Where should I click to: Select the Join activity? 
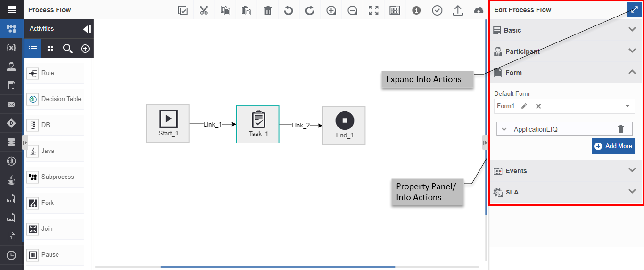55,229
